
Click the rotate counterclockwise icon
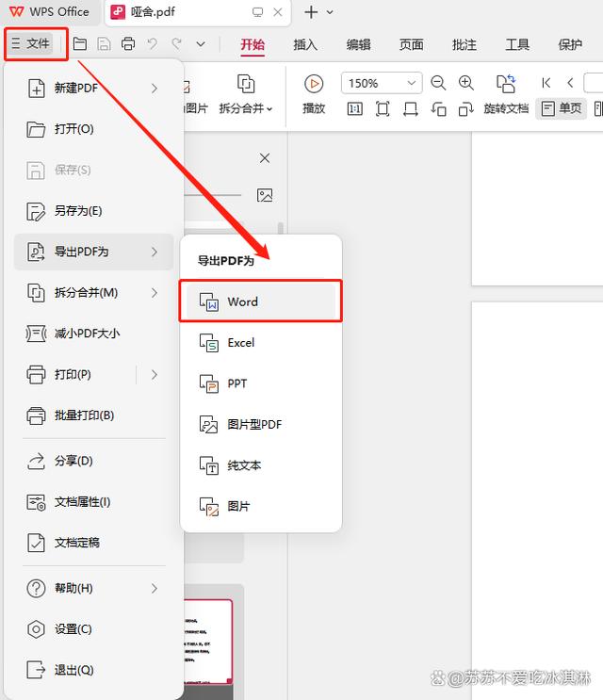point(438,109)
